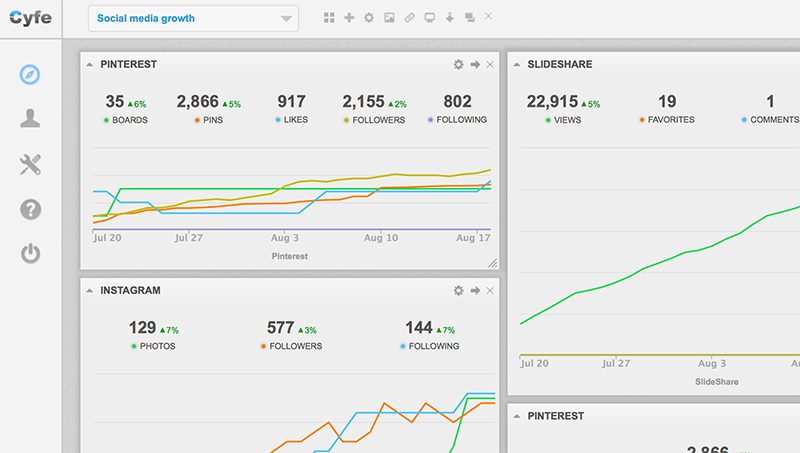Collapse the SlideShare widget with its triangle
800x453 pixels.
(x=517, y=65)
